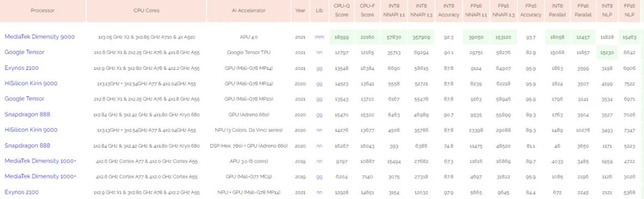
Task: Click the INT8 NLP column header
Action: [x=606, y=11]
